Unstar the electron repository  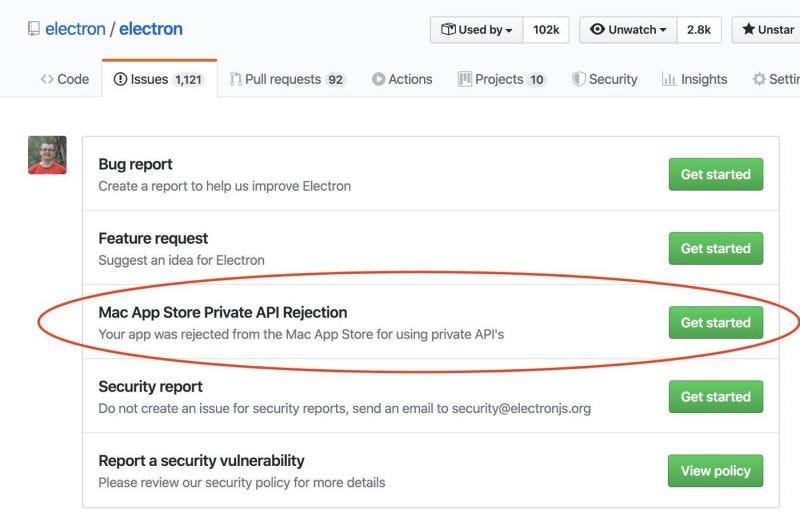tap(767, 30)
